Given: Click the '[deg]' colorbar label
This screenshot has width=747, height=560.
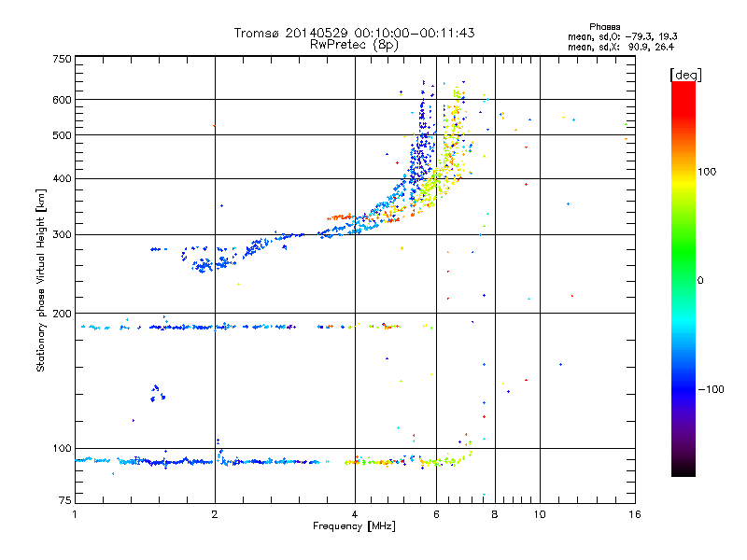Looking at the screenshot, I should [x=685, y=76].
